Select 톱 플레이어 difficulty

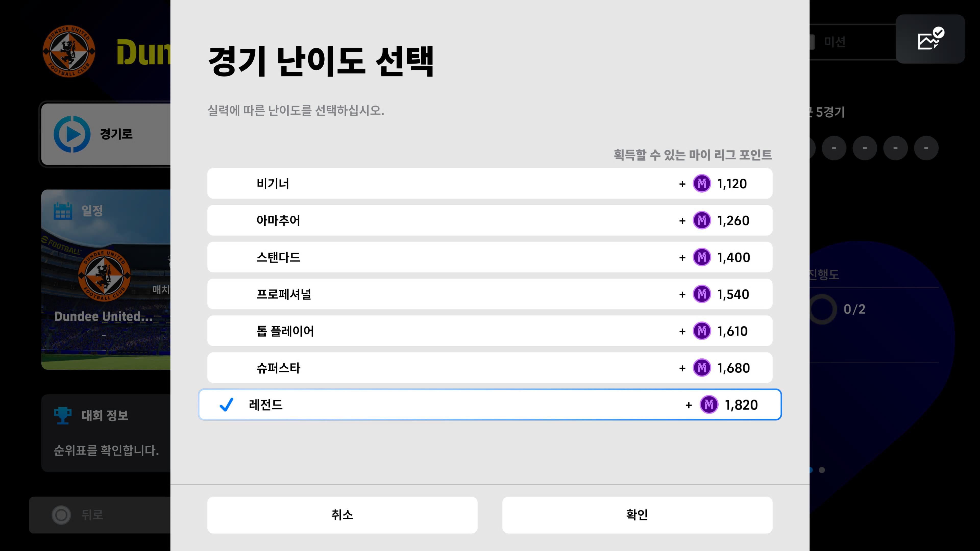click(489, 331)
